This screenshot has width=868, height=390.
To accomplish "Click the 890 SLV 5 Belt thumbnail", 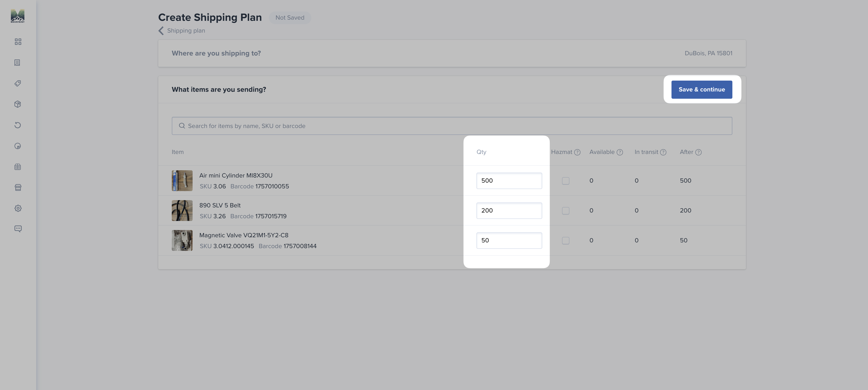I will point(182,210).
